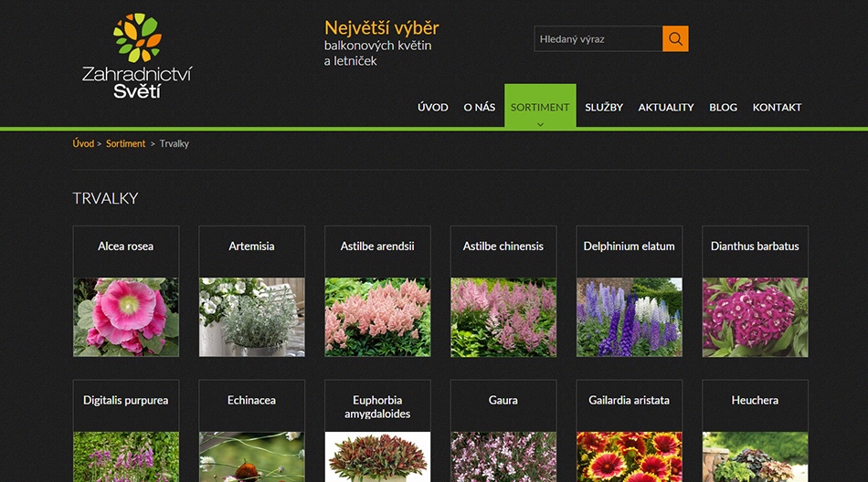868x482 pixels.
Task: View the Gaura flower photo
Action: (x=503, y=457)
